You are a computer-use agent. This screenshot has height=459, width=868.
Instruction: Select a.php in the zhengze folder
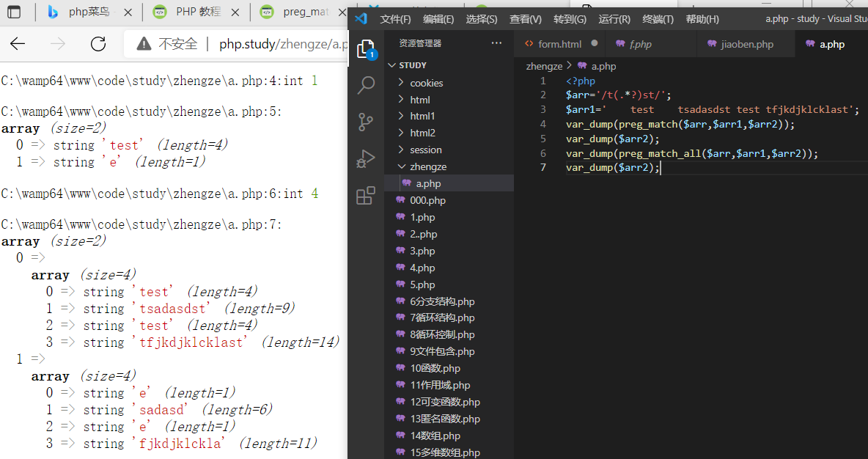click(449, 183)
